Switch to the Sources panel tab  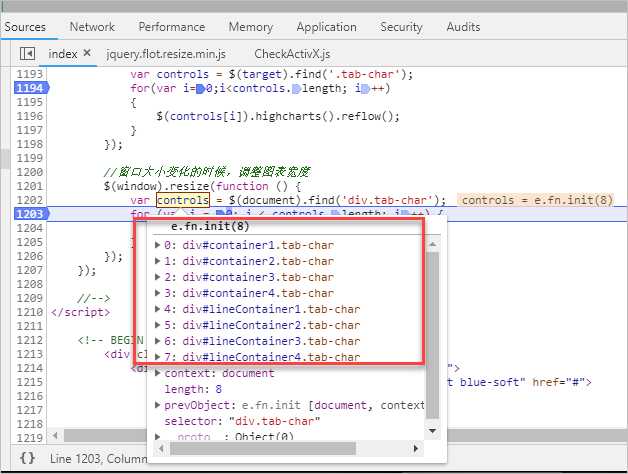25,27
